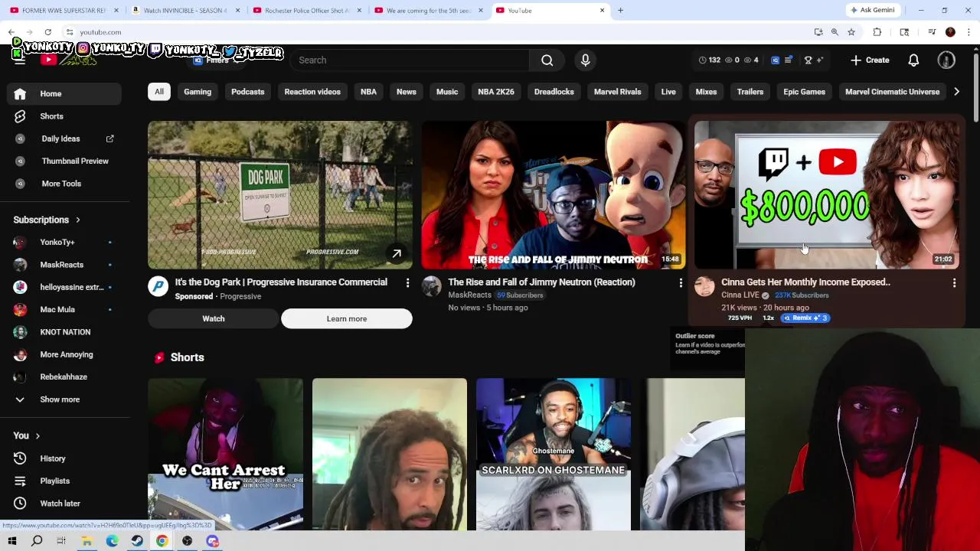Click the install app icon in address bar
Viewport: 980px width, 551px height.
pos(818,32)
